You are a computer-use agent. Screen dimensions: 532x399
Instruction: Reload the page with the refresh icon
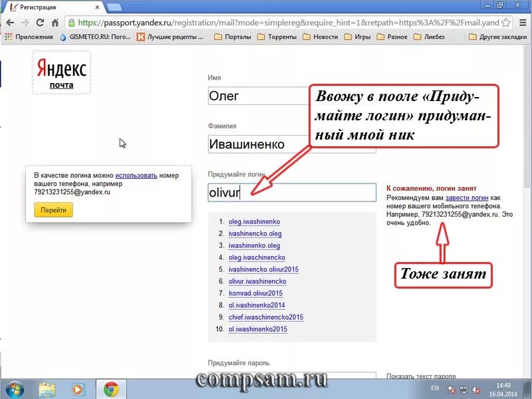click(x=40, y=23)
